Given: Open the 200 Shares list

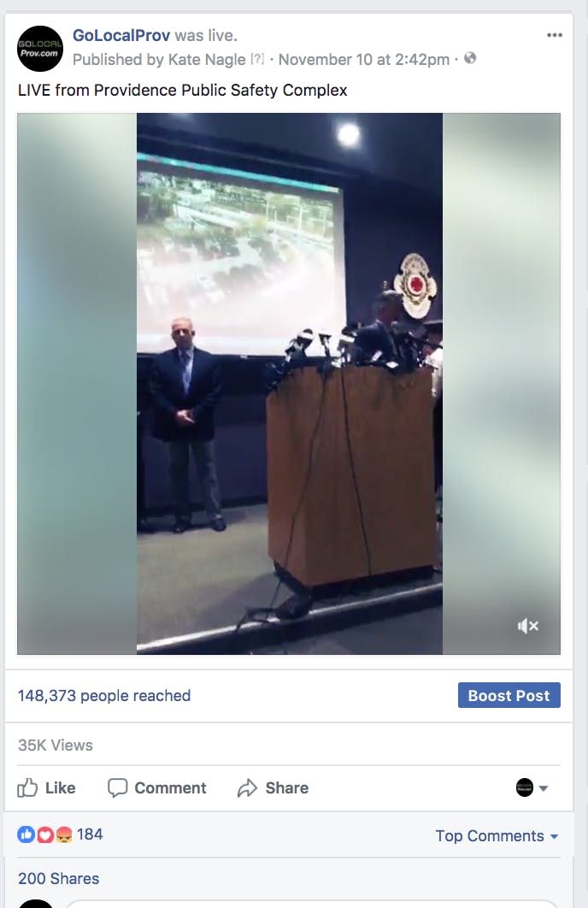Looking at the screenshot, I should point(58,878).
